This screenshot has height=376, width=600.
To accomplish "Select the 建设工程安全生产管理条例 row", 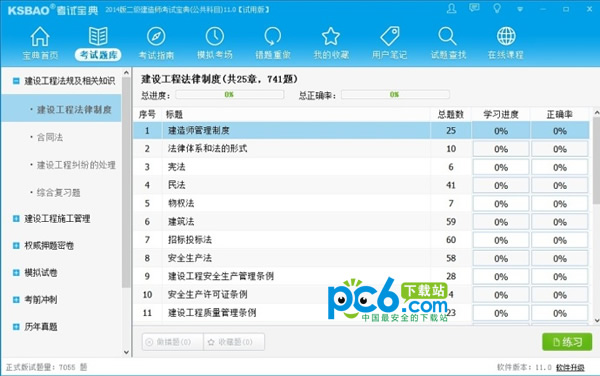I will tap(361, 276).
